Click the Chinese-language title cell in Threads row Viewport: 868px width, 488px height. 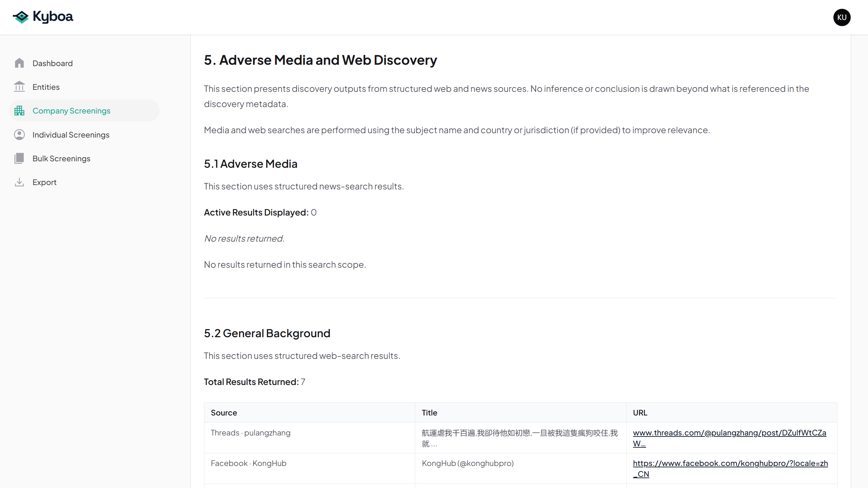tap(520, 438)
